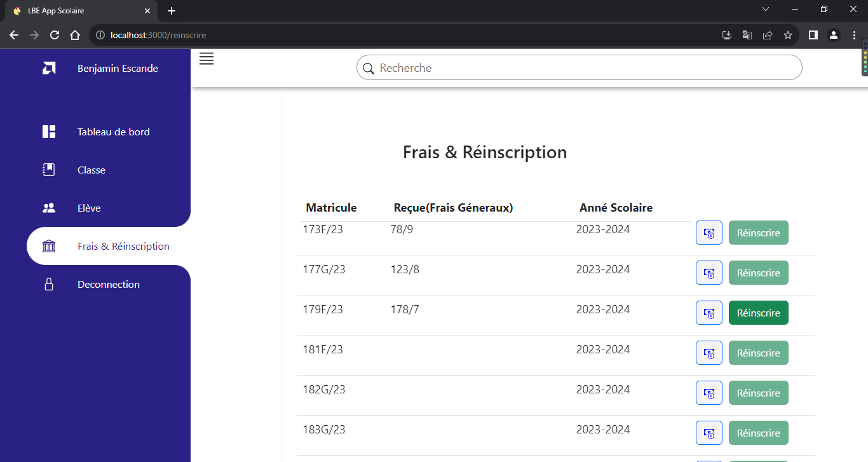The width and height of the screenshot is (868, 462).
Task: Open the Tableau de bord dashboard icon
Action: 48,132
